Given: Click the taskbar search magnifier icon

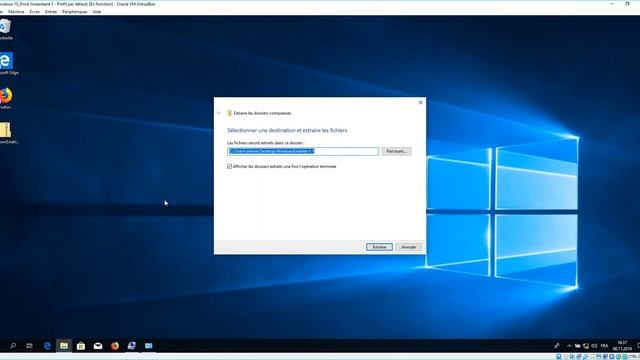Looking at the screenshot, I should tap(13, 346).
